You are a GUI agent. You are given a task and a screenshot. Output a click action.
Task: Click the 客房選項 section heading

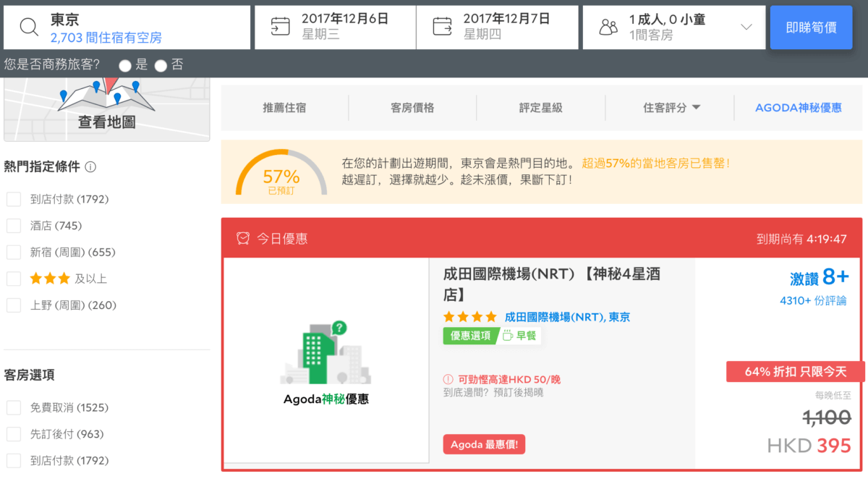(30, 376)
